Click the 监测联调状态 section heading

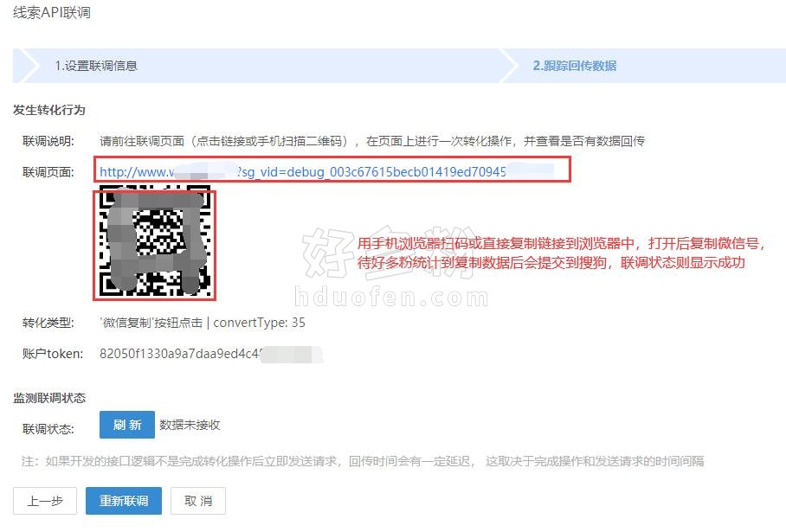pos(49,398)
